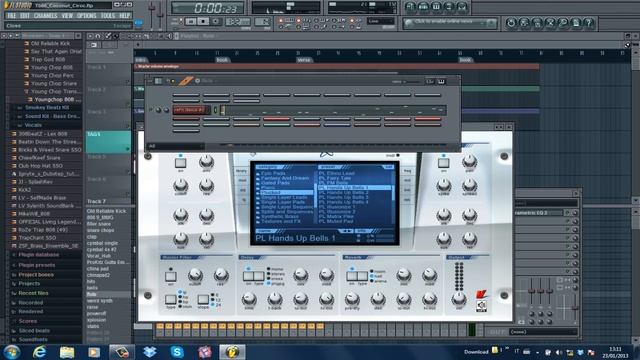Select the PL Hands Up Bells 2 preset

(x=344, y=192)
